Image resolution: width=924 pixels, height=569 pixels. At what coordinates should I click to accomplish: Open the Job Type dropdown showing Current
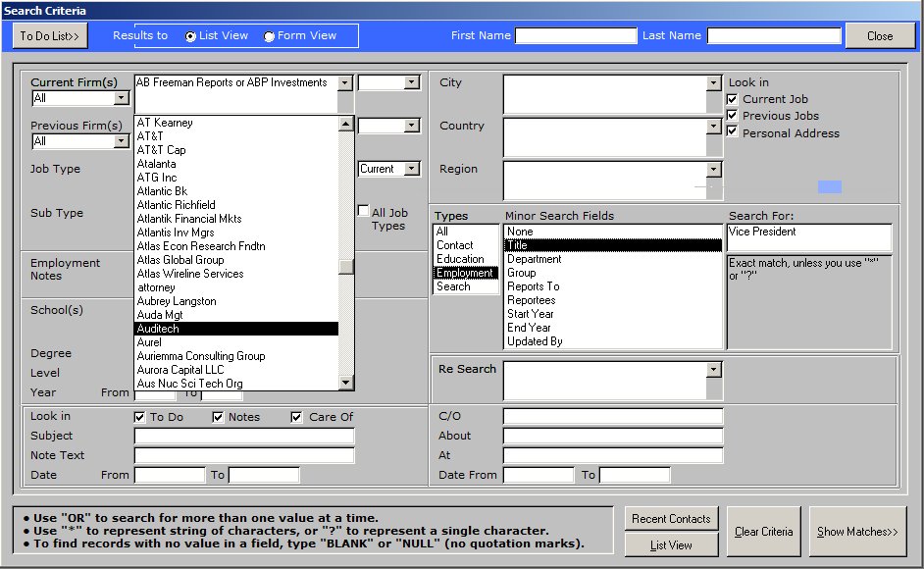point(412,169)
